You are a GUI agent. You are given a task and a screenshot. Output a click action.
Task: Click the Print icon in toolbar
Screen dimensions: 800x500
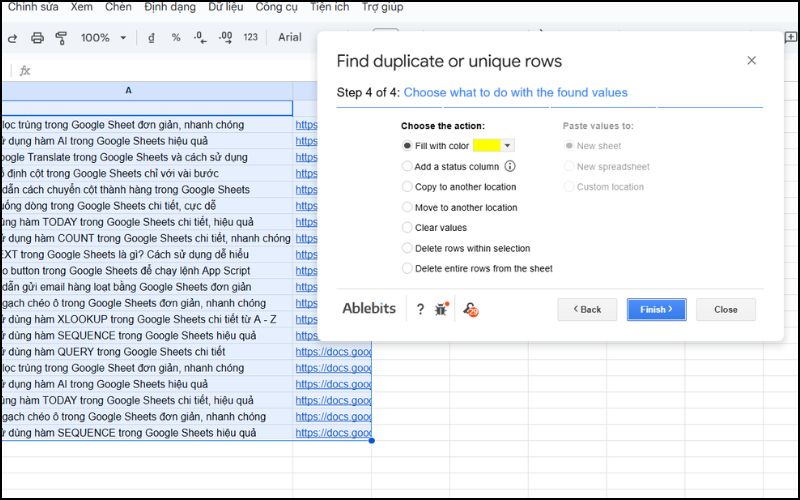[37, 38]
